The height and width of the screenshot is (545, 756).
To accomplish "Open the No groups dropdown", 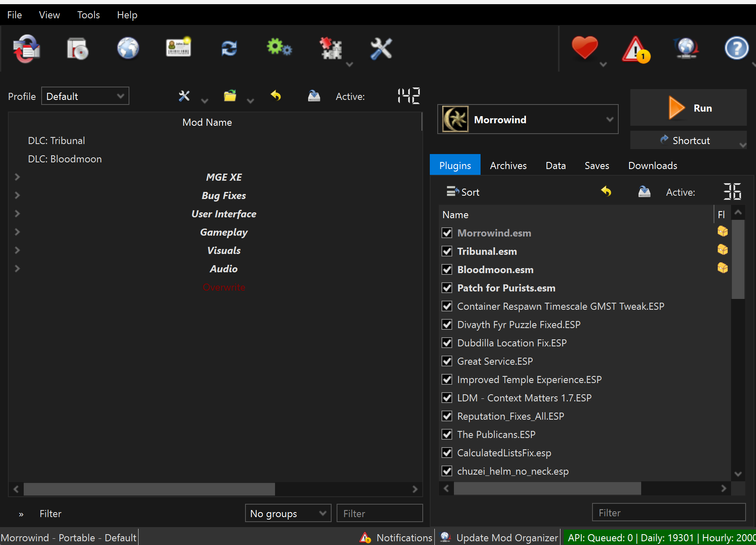I will pos(288,513).
